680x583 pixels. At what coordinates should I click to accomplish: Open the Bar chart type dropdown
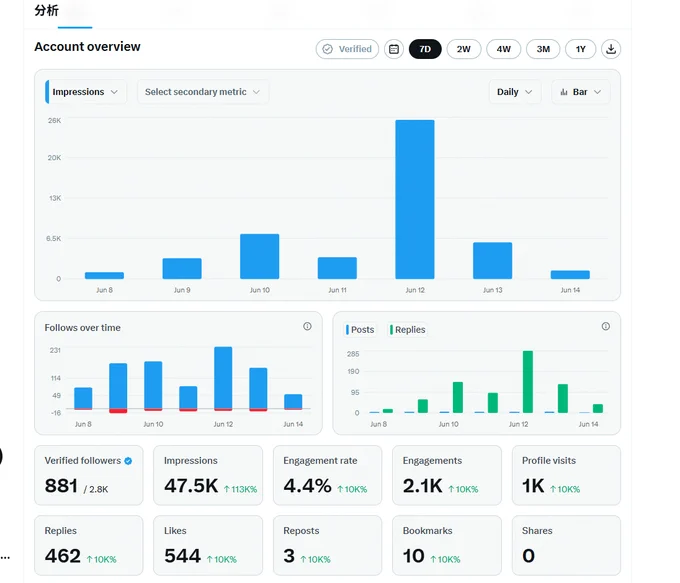tap(581, 92)
